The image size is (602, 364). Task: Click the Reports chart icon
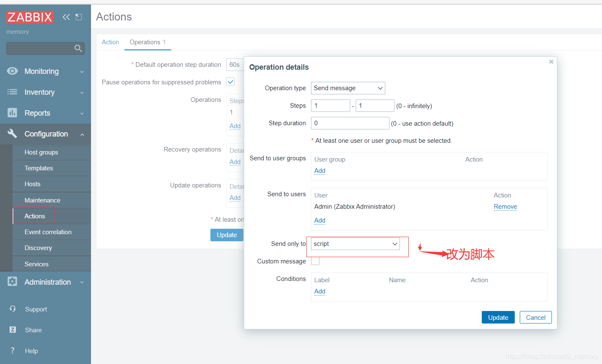point(13,113)
